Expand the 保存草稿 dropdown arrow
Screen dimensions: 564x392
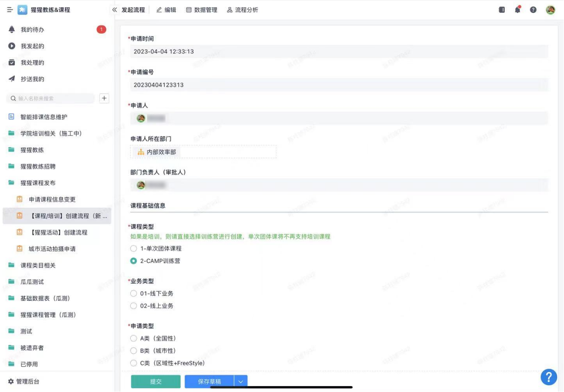coord(241,382)
